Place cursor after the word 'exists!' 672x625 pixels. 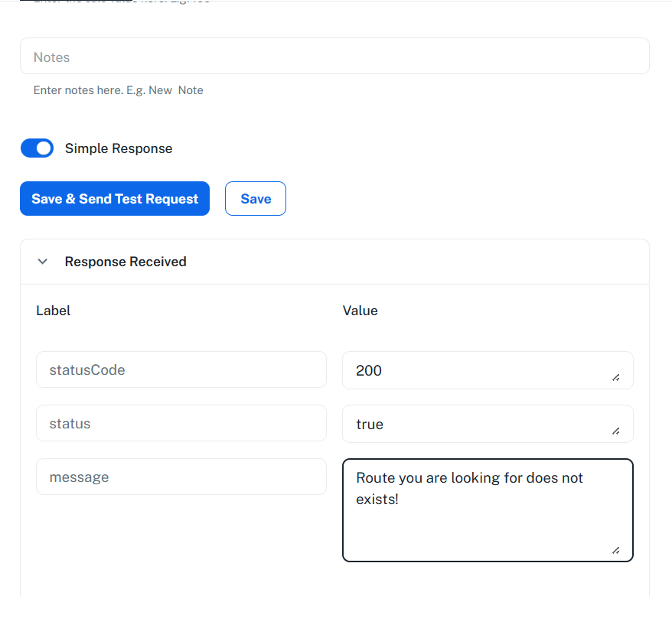point(400,500)
